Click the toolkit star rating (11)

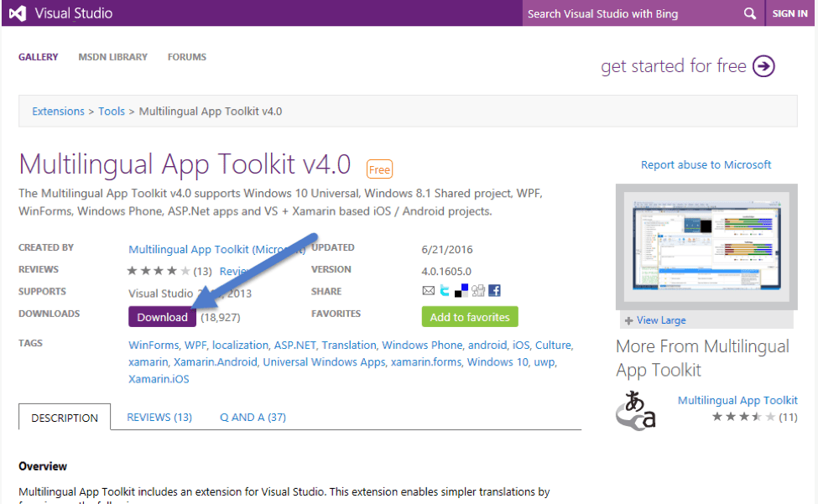tap(742, 417)
